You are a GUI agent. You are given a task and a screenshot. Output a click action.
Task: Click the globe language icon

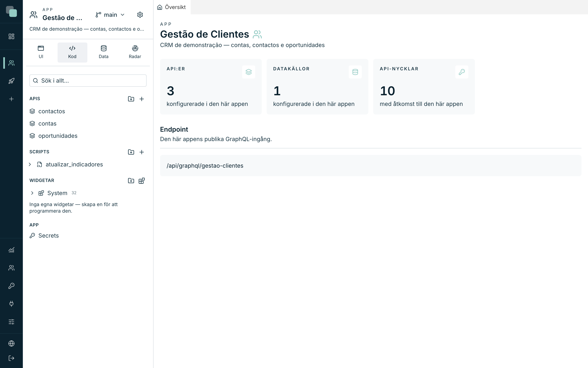click(11, 343)
